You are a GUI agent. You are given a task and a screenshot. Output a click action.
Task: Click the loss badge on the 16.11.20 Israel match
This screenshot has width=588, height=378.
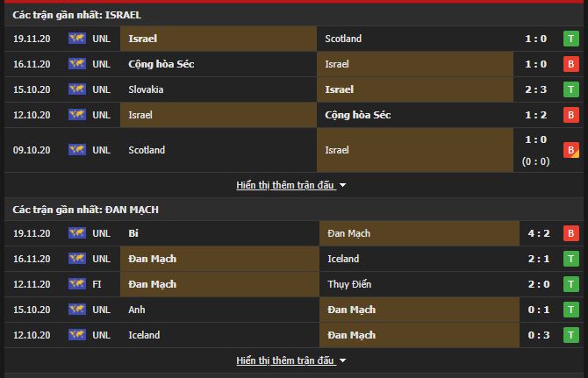[570, 64]
